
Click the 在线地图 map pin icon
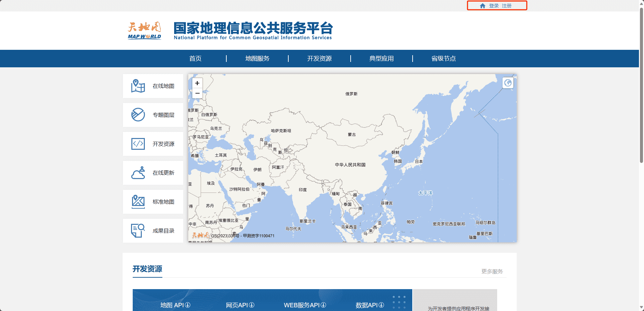click(138, 86)
